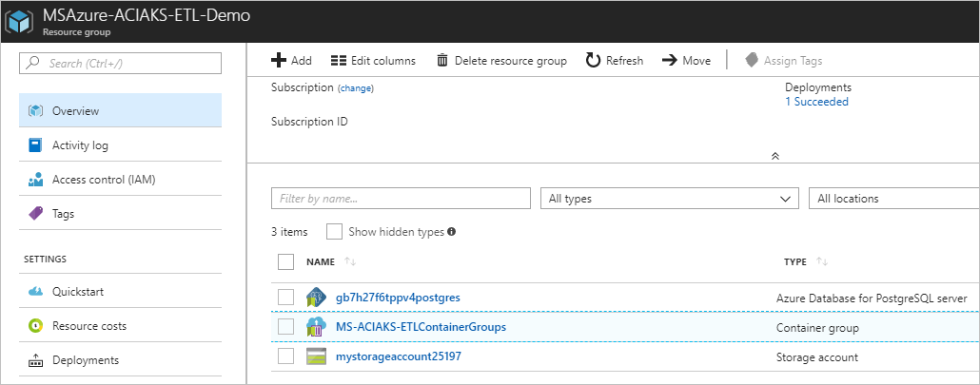Click the TYPE column header
980x385 pixels.
click(x=795, y=262)
